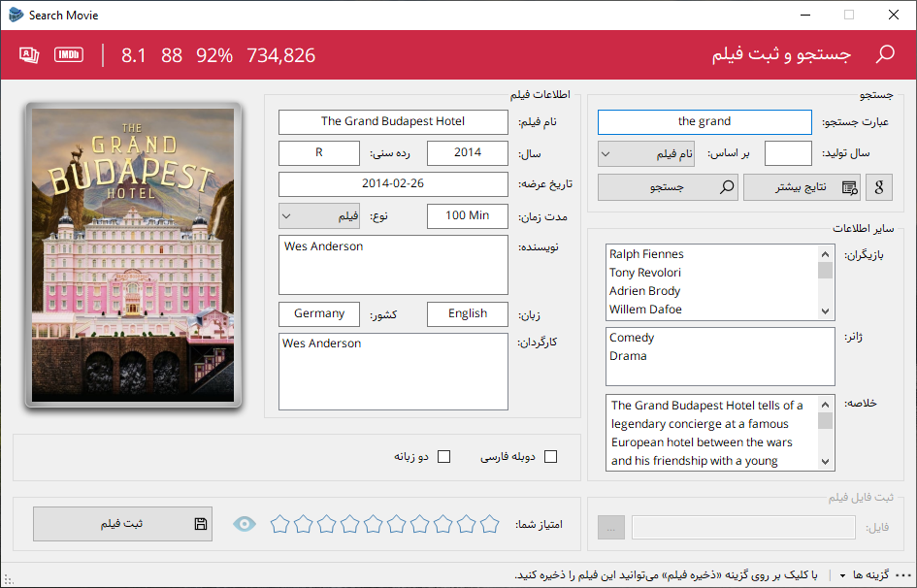Click the Search Movie app icon in title bar

(16, 15)
